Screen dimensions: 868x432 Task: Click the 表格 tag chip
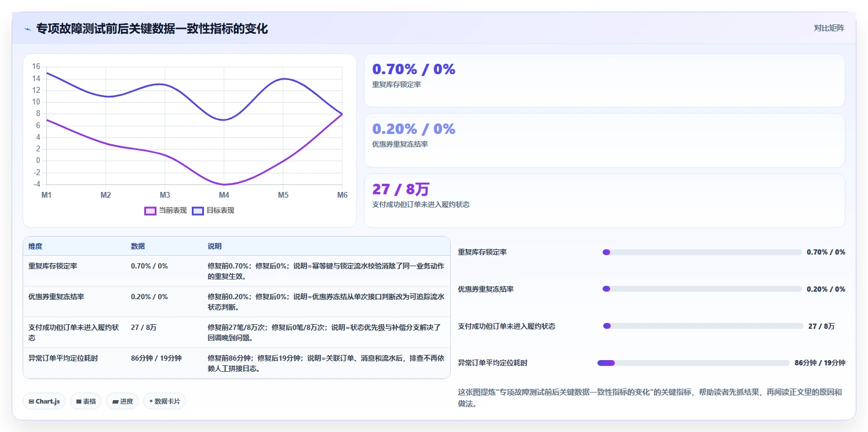click(86, 401)
